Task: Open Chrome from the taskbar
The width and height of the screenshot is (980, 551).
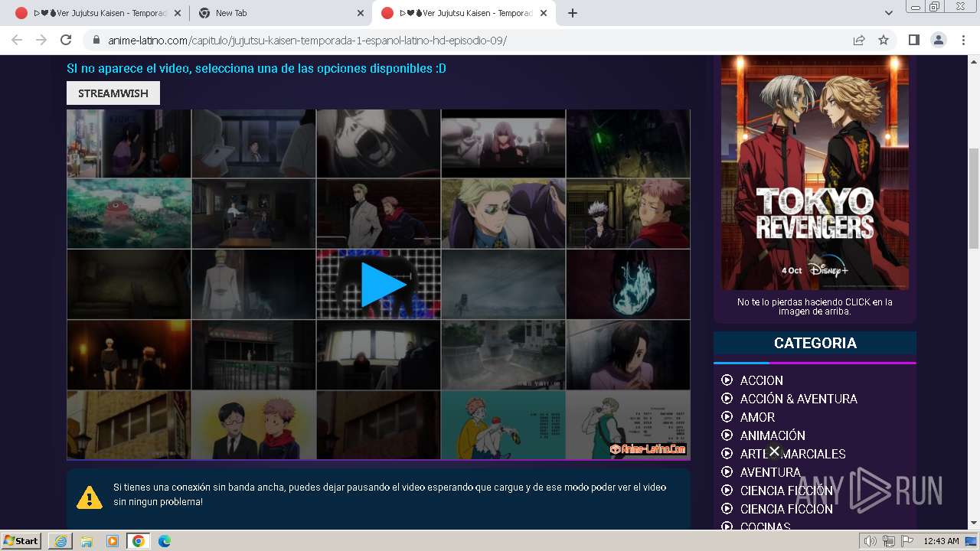Action: pos(139,541)
